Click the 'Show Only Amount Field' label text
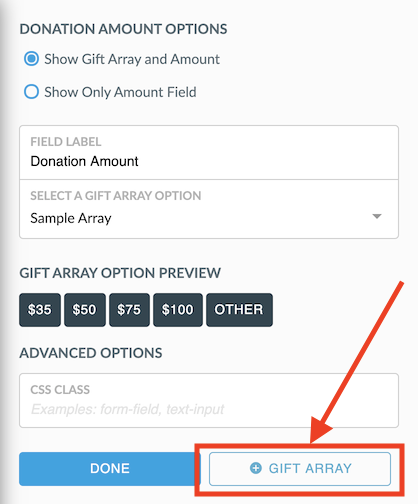The image size is (418, 504). coord(120,92)
